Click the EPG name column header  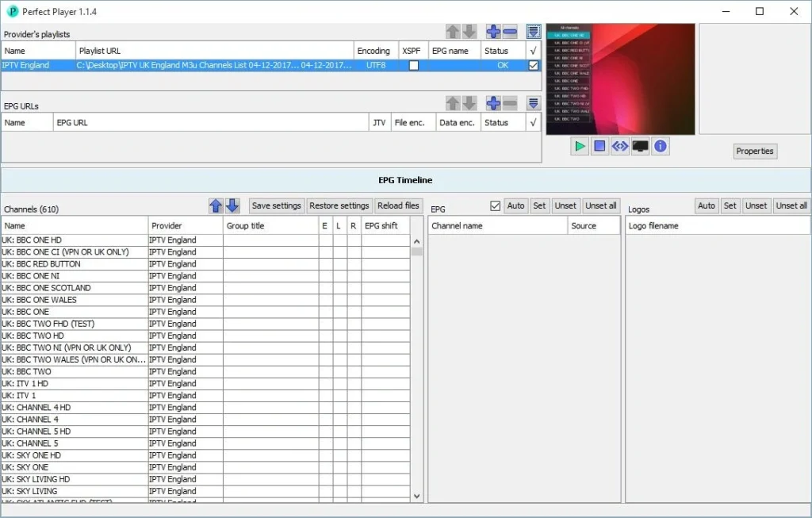(454, 51)
